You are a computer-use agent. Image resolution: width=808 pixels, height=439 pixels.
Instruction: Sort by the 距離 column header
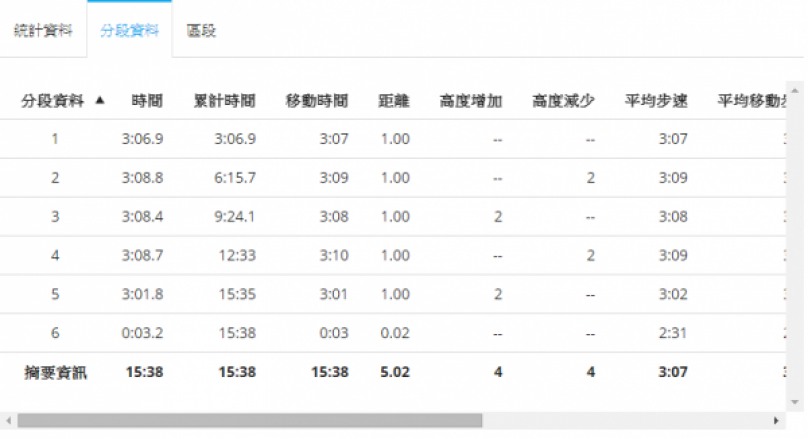point(394,100)
